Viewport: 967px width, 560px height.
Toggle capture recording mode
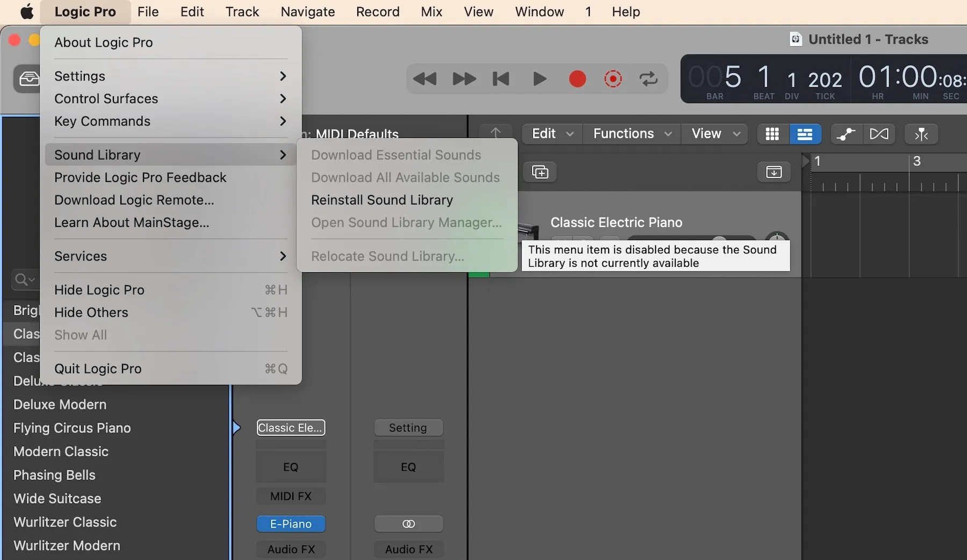coord(612,79)
